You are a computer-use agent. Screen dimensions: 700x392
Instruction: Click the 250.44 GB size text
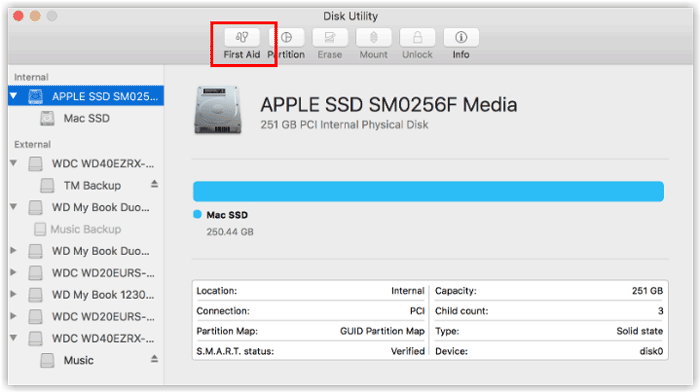pyautogui.click(x=230, y=232)
